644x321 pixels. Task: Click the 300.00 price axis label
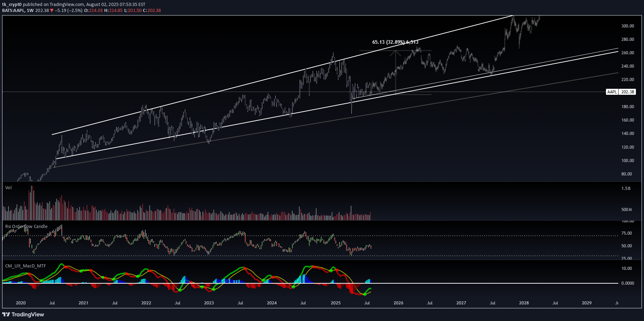coord(628,26)
